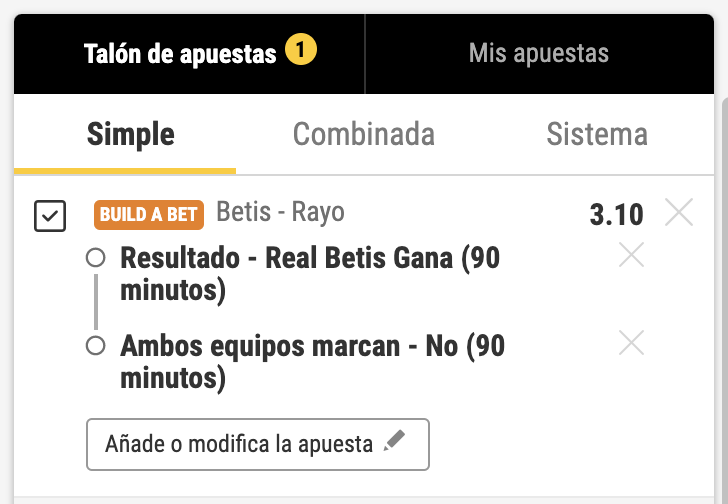The height and width of the screenshot is (504, 728).
Task: Click the circle marker beside Ambos equipos marcan
Action: pos(96,346)
